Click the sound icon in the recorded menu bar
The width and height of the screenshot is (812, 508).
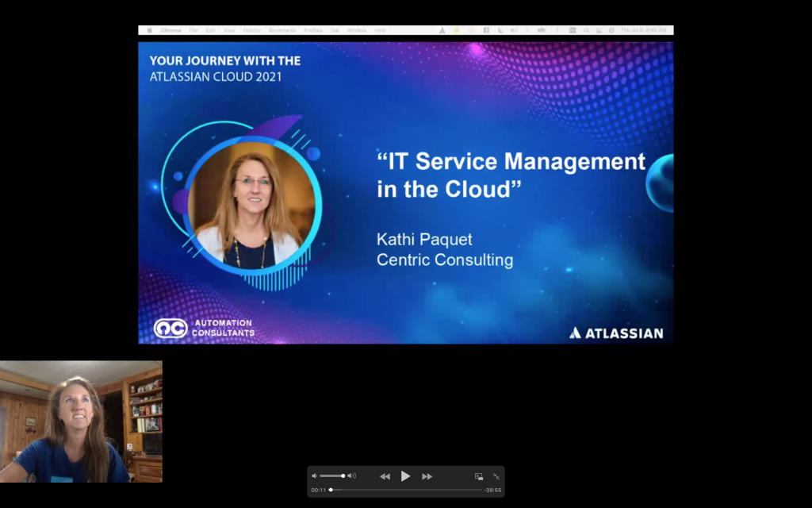click(514, 30)
